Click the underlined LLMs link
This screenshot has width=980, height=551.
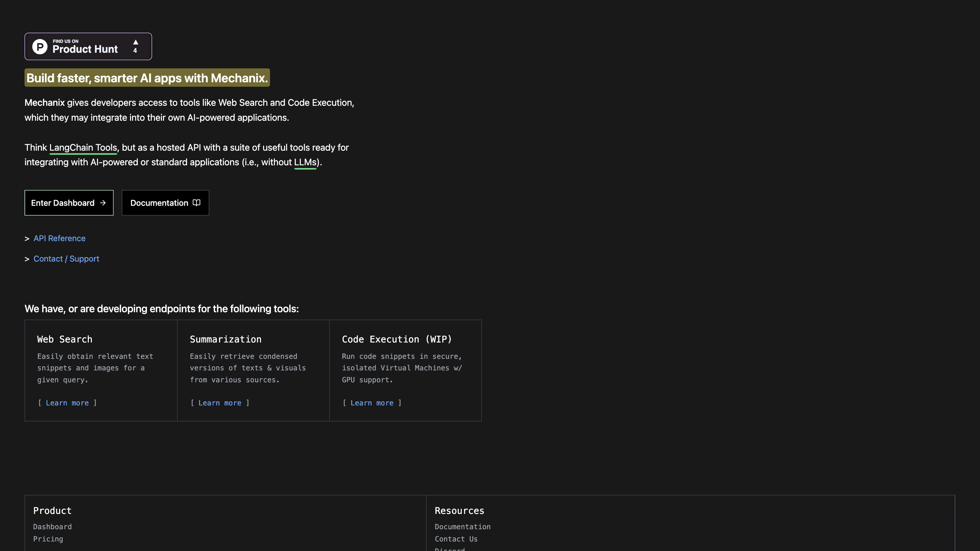coord(305,162)
